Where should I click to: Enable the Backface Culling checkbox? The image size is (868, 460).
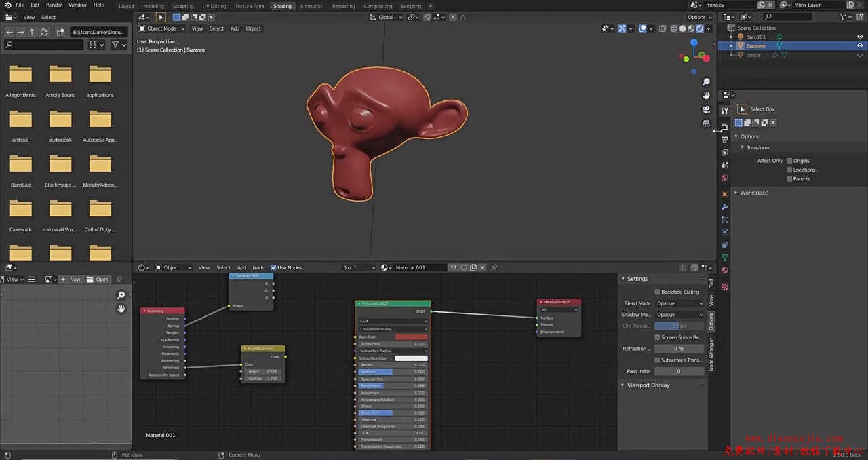click(657, 292)
